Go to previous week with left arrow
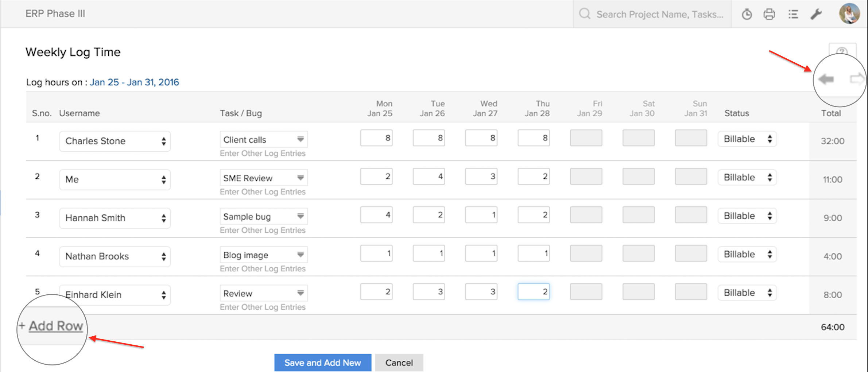 826,79
